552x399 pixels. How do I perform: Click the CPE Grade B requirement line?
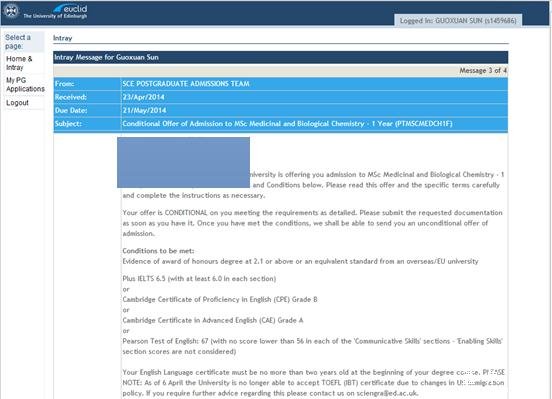point(220,299)
